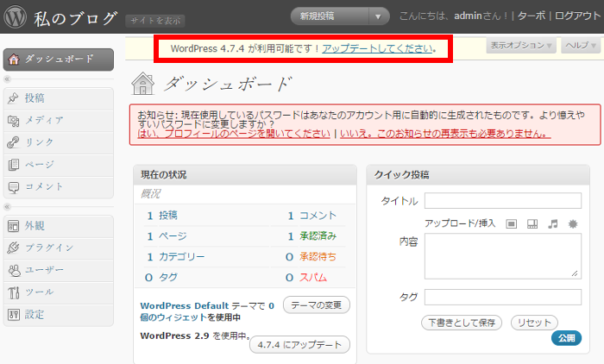Image resolution: width=604 pixels, height=364 pixels.
Task: Click the add video icon in quick post
Action: point(532,223)
